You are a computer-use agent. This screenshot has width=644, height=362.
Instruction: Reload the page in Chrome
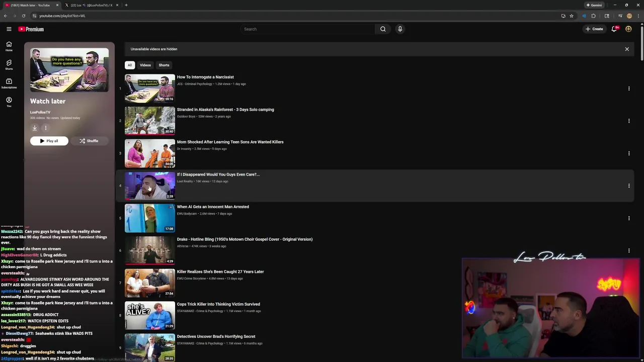(x=23, y=16)
